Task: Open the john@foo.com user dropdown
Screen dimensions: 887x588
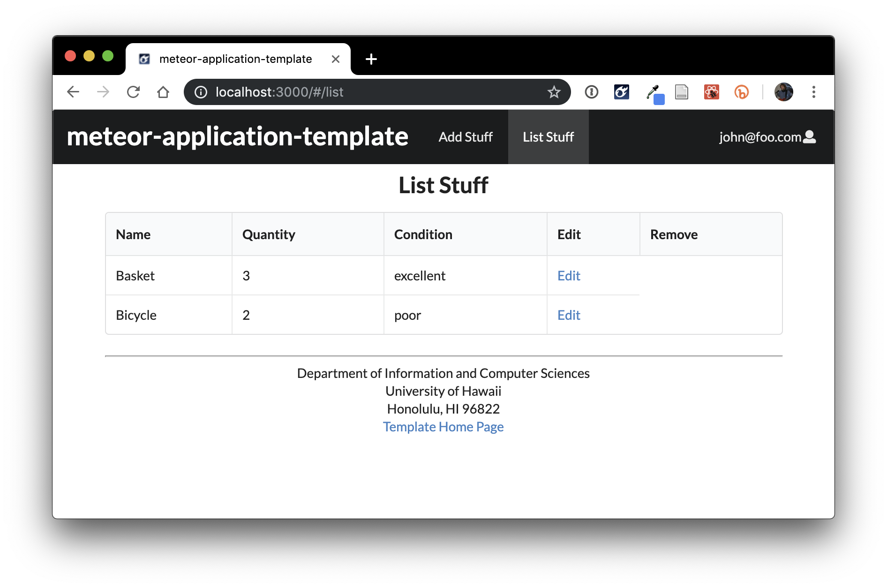Action: point(767,137)
